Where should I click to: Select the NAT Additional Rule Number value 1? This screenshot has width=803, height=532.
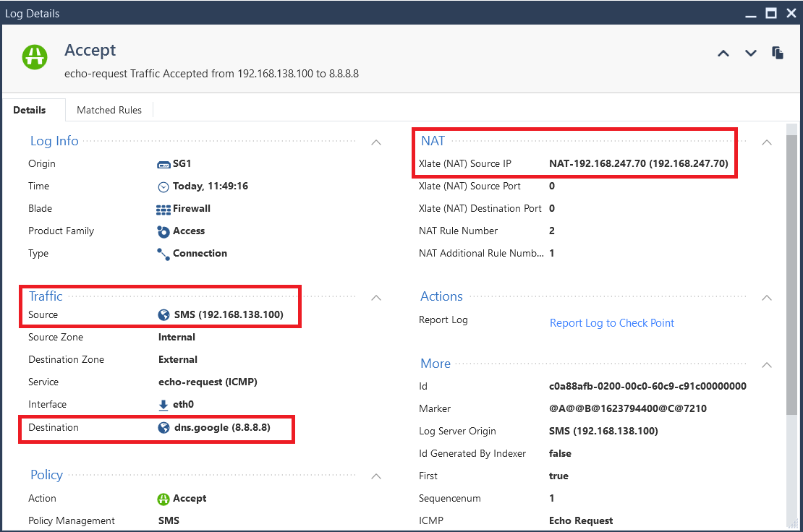click(552, 253)
